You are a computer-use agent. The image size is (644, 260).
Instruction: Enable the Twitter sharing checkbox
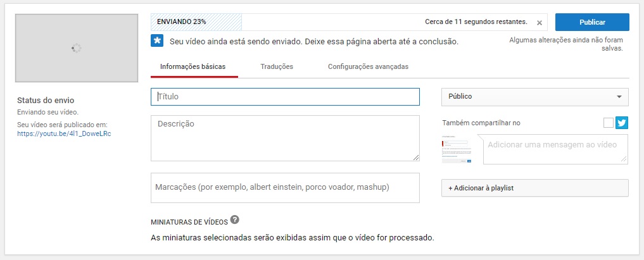coord(609,123)
